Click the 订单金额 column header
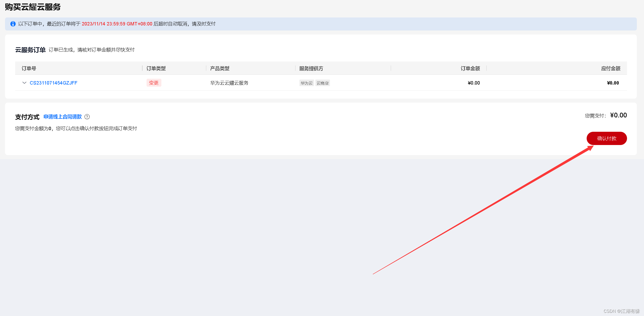 click(470, 68)
